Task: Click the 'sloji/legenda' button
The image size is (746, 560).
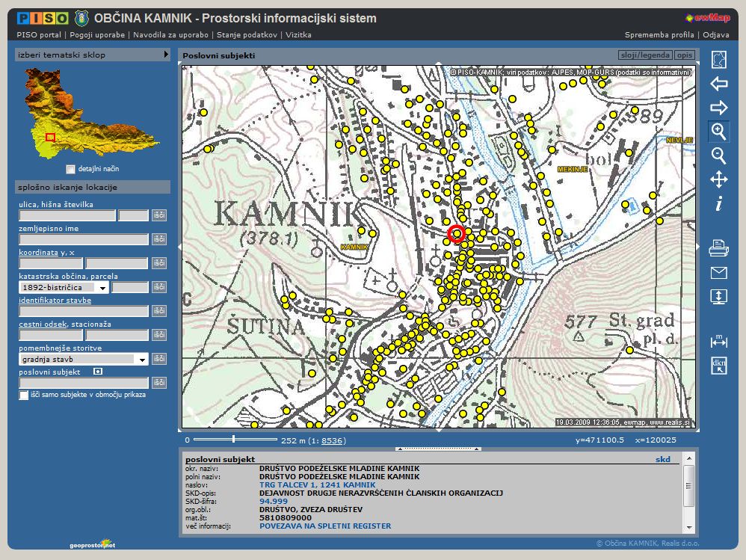Action: (644, 55)
